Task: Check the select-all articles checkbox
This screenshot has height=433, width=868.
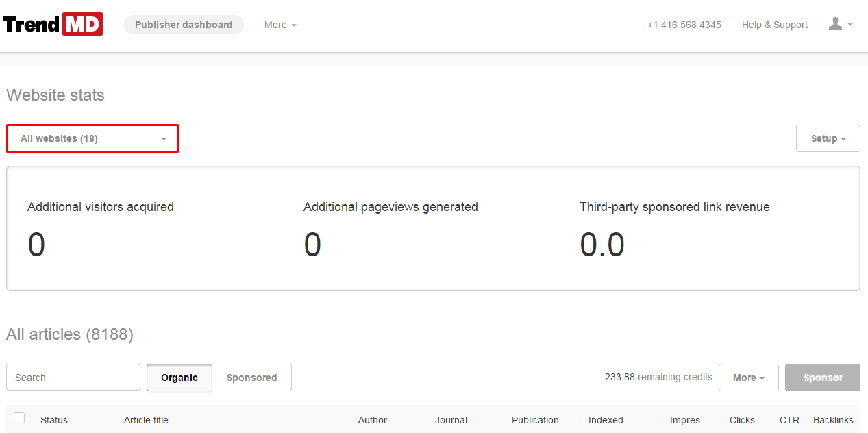Action: click(19, 418)
